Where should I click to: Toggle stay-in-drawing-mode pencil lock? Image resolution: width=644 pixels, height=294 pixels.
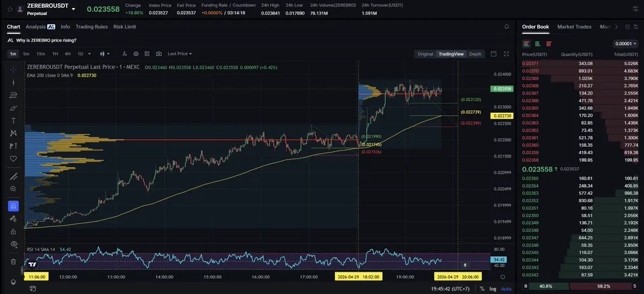(13, 219)
